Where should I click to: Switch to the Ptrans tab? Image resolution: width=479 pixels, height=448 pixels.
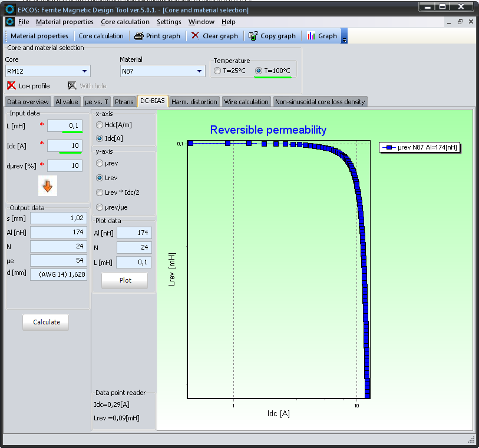click(x=124, y=102)
